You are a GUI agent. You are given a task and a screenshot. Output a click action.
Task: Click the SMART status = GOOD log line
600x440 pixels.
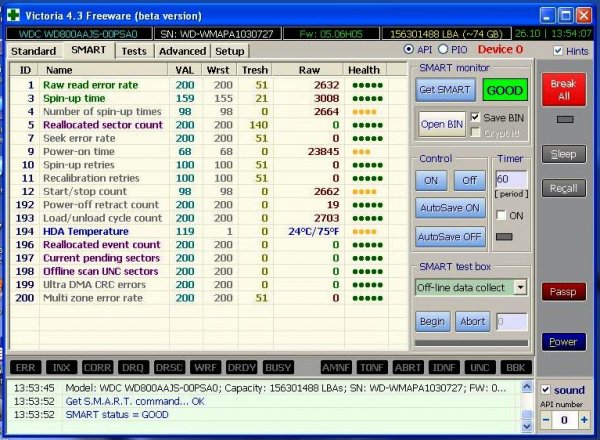[x=117, y=415]
